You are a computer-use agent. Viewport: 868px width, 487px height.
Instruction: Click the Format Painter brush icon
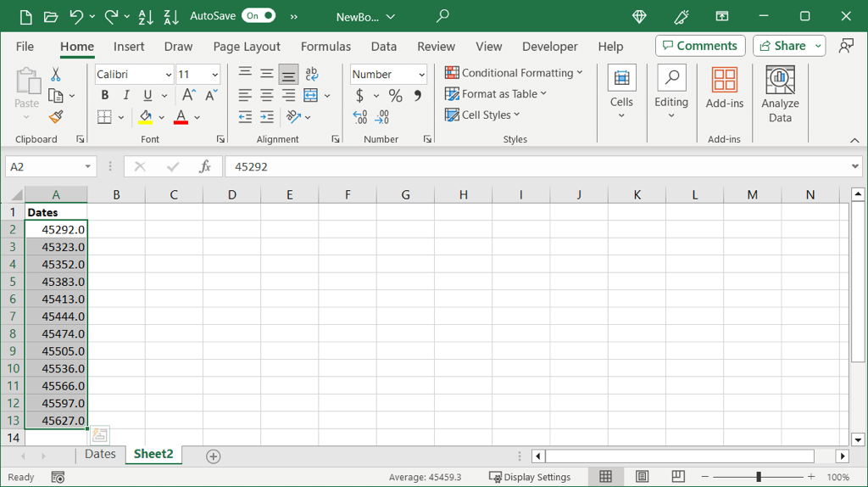pyautogui.click(x=56, y=117)
